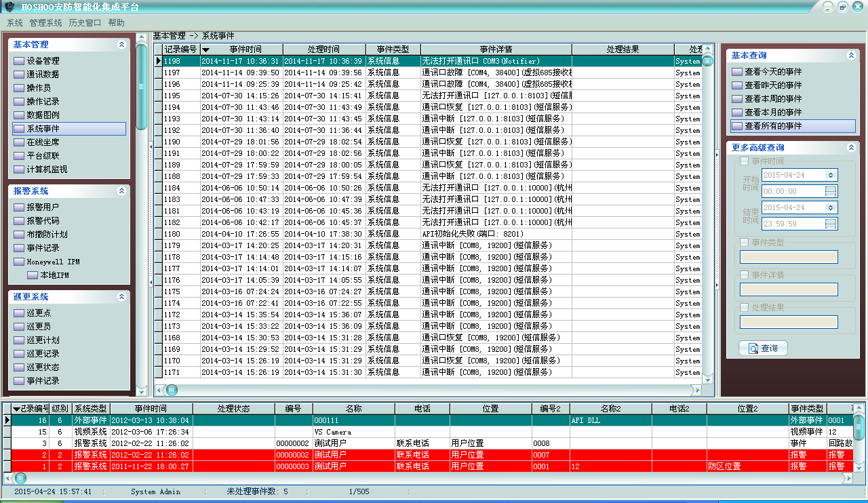Image resolution: width=868 pixels, height=503 pixels.
Task: Click the icon for 查看今天的事件
Action: point(736,72)
